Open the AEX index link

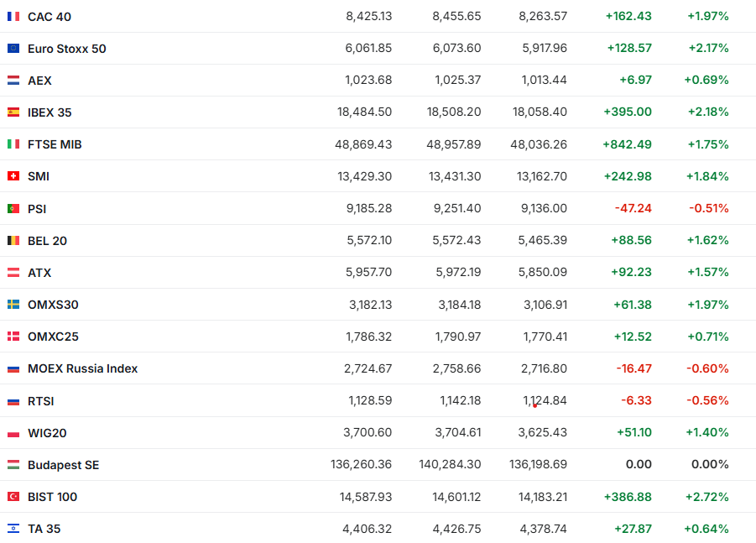39,81
